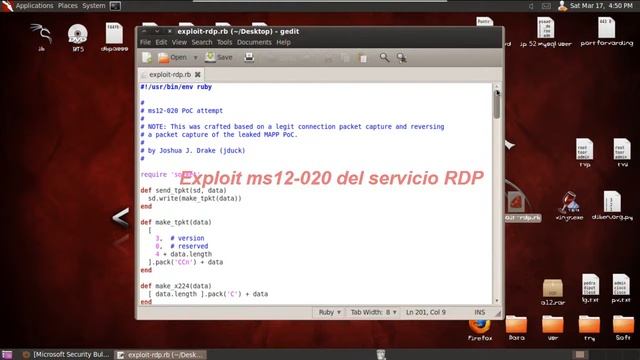Open the Help menu in gedit
Viewport: 640px width, 360px height.
tap(283, 42)
